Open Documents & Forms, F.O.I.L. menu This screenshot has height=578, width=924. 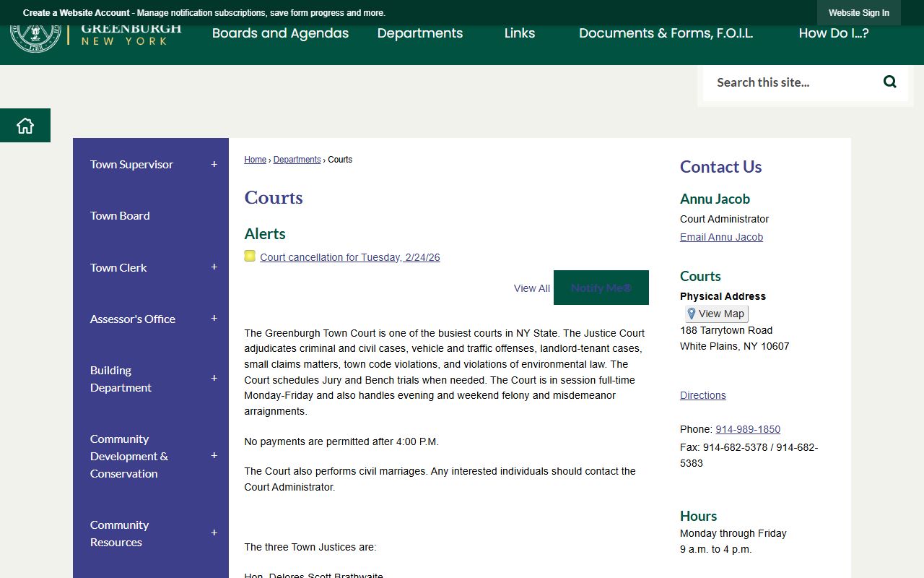[x=666, y=33]
